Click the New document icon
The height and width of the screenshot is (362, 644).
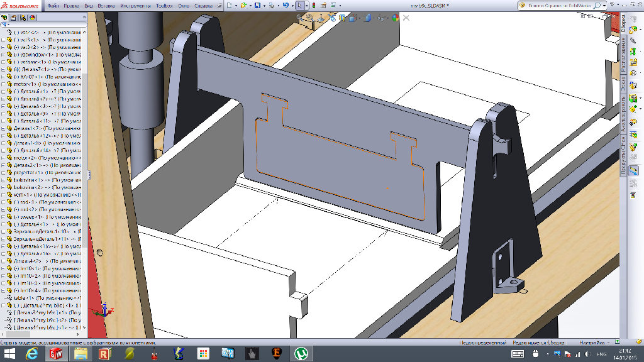tap(230, 5)
